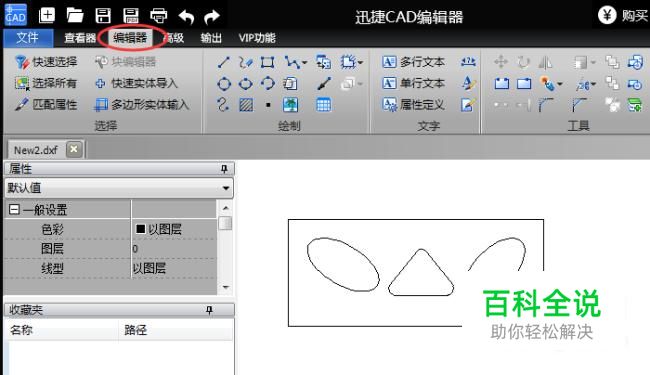Select the Point drawing tool
650x375 pixels.
click(268, 105)
